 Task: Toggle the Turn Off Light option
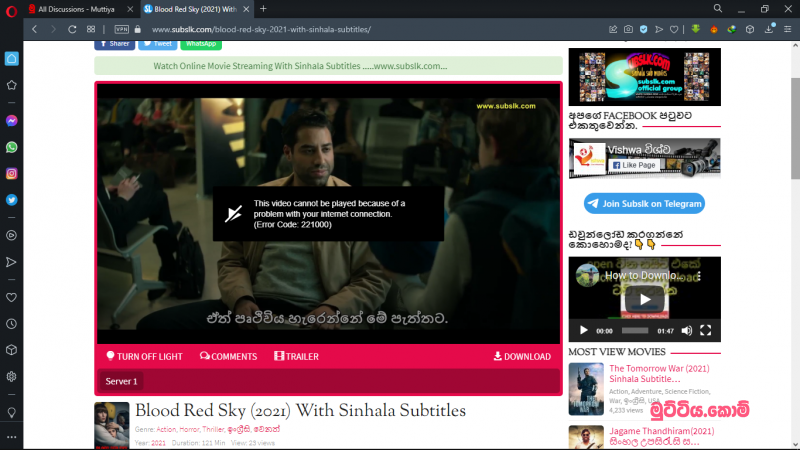tap(144, 357)
